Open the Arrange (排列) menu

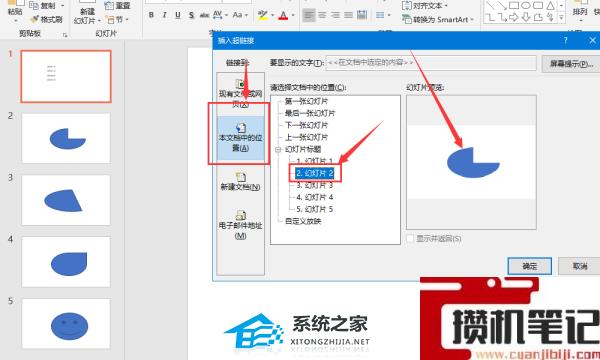click(x=580, y=12)
